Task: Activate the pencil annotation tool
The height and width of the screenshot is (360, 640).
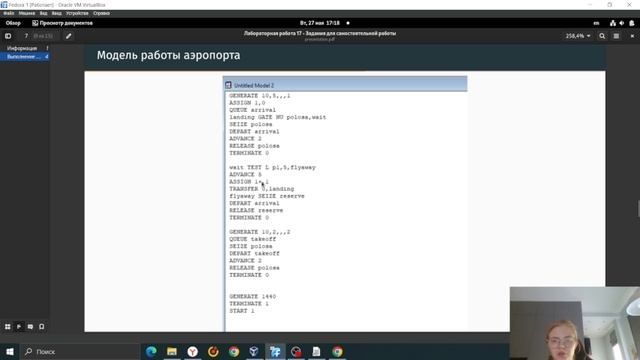Action: (x=69, y=36)
